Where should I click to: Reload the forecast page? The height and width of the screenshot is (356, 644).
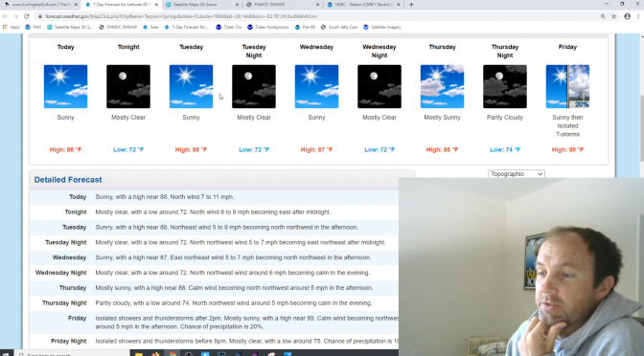point(27,16)
